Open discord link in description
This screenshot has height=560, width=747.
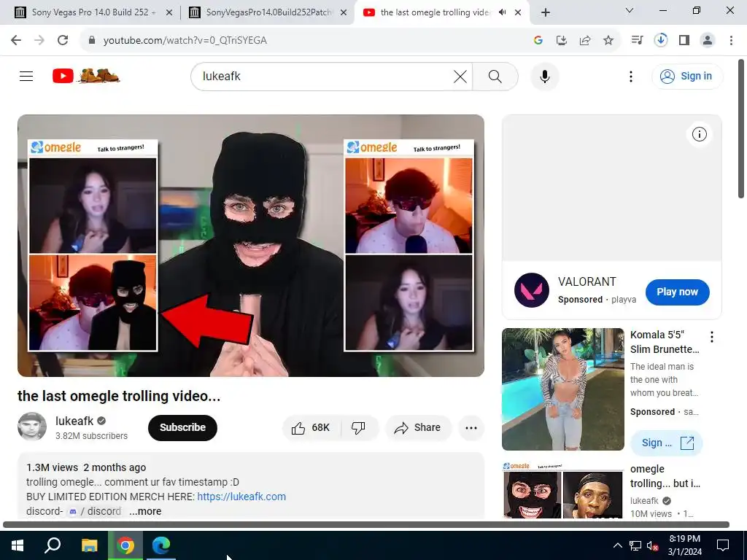[x=95, y=511]
